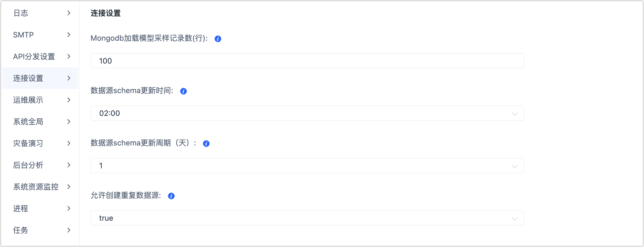Click the chevron beside 灾备演习

pyautogui.click(x=69, y=143)
